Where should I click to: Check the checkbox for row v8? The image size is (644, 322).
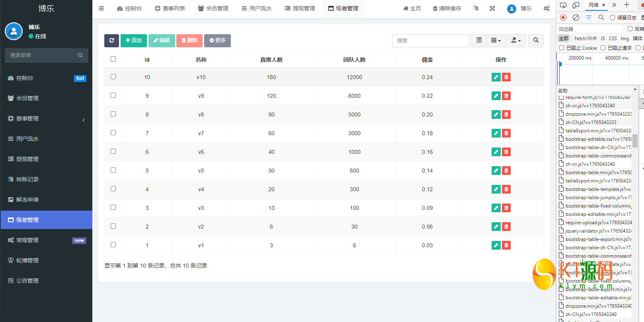click(x=113, y=114)
